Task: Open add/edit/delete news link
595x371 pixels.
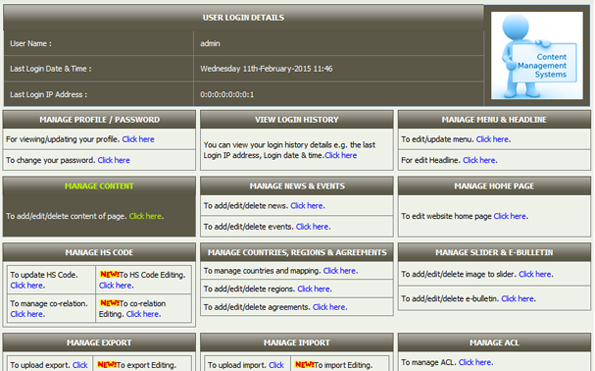Action: (x=307, y=206)
